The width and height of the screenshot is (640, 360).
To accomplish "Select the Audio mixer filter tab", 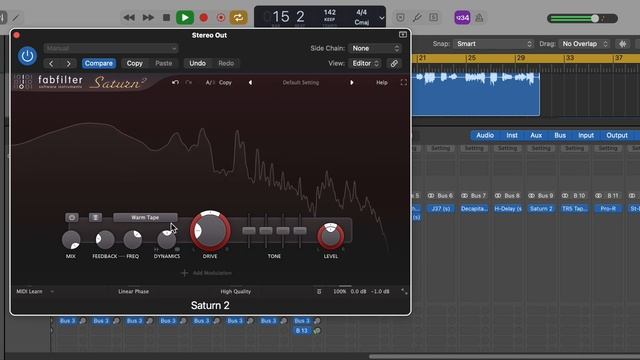I will point(485,136).
